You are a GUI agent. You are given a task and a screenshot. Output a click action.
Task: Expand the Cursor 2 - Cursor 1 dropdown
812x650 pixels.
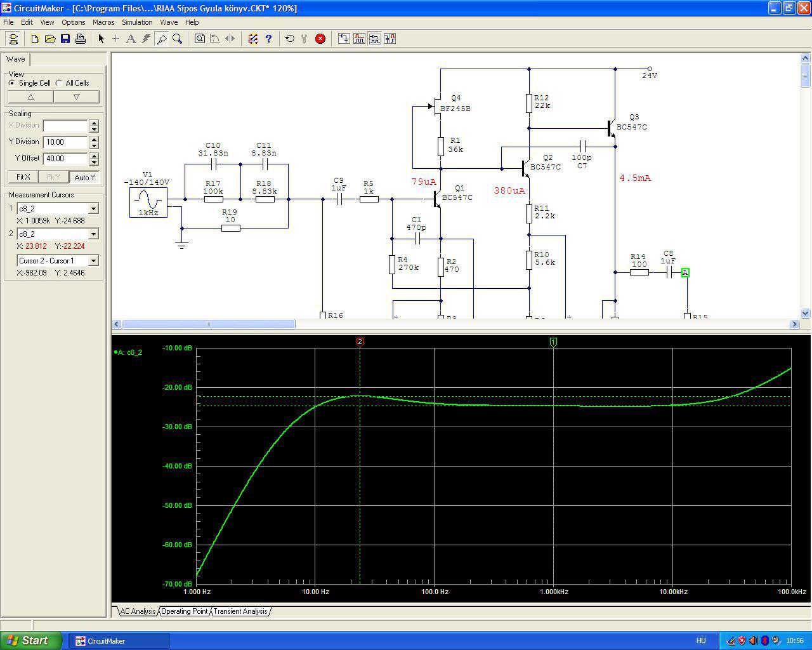pos(93,261)
